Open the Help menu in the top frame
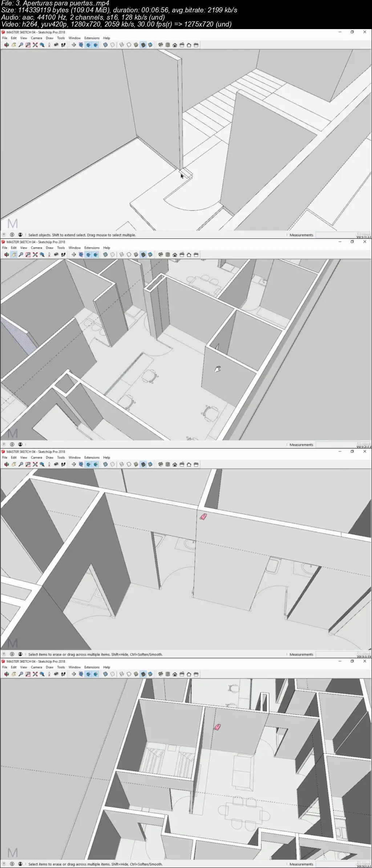 click(106, 38)
